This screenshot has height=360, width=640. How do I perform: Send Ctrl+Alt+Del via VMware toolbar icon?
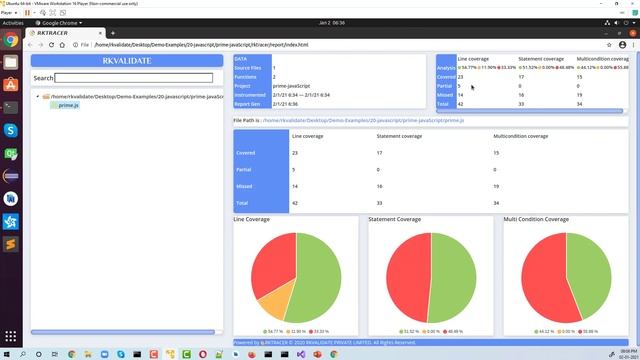click(x=43, y=13)
